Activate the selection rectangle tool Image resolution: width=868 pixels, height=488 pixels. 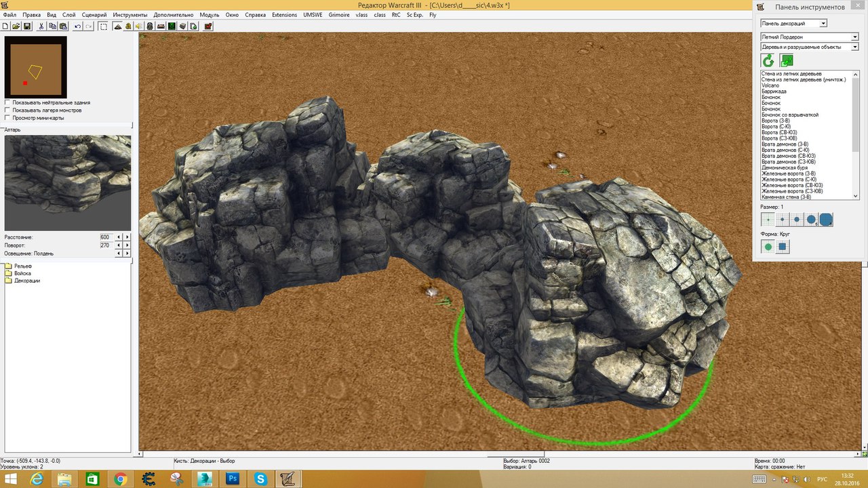(103, 26)
